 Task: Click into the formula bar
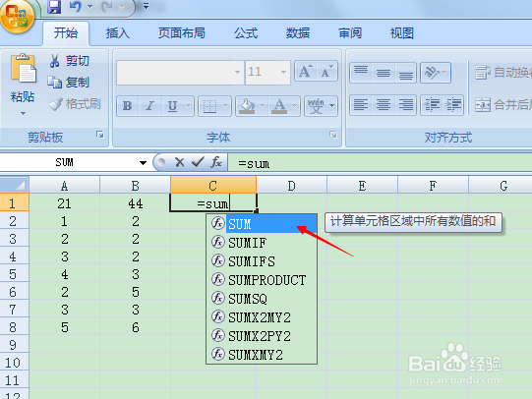point(380,163)
